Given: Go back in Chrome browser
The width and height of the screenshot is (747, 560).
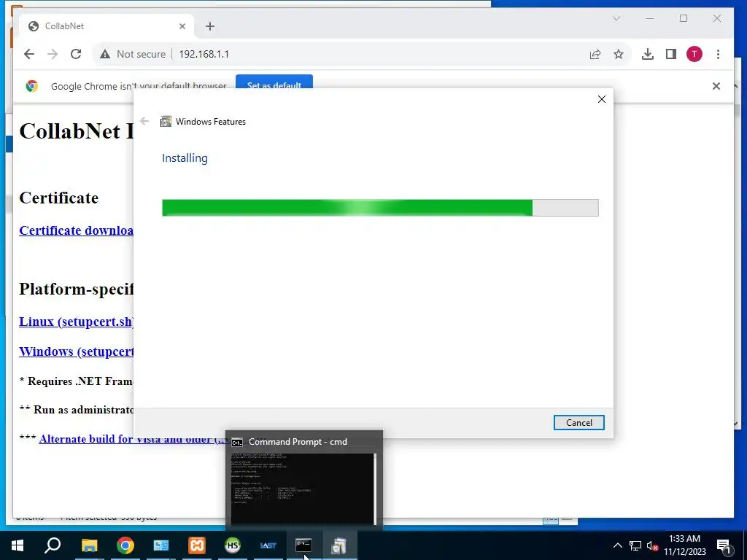Looking at the screenshot, I should click(x=29, y=54).
